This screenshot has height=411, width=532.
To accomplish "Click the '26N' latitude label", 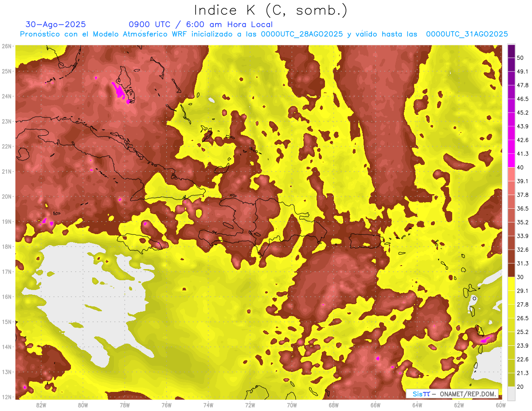I will [7, 46].
